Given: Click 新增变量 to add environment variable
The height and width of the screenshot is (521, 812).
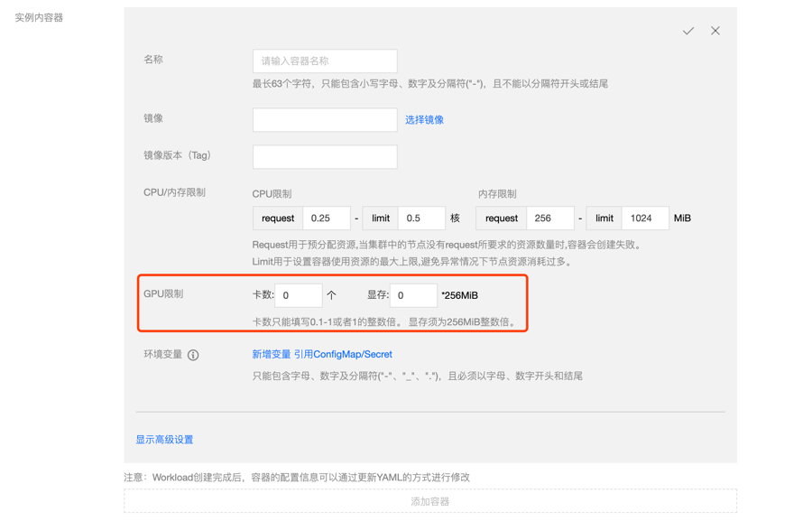Looking at the screenshot, I should [272, 355].
